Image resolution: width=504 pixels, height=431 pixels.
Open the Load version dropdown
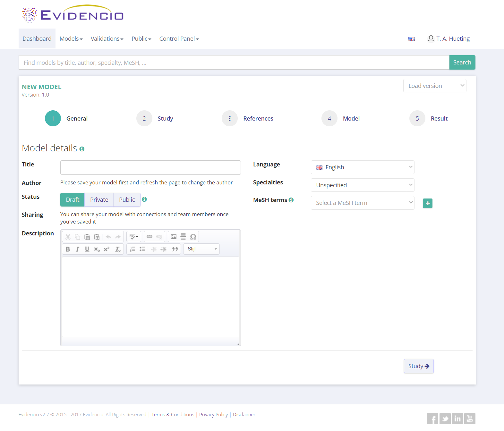coord(434,86)
